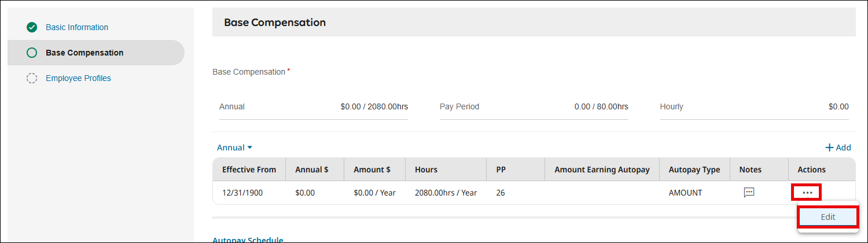Select the 12/31/1900 effective date cell
868x243 pixels.
pyautogui.click(x=242, y=193)
